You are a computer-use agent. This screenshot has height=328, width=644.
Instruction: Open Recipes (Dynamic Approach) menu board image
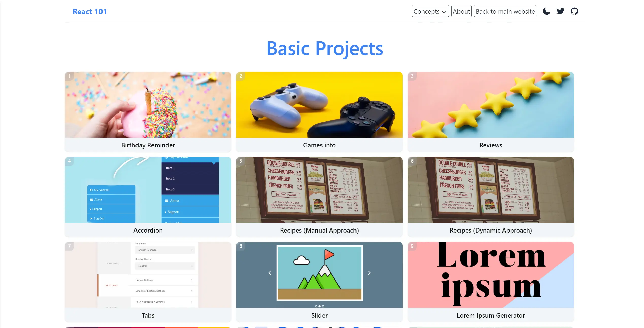(x=490, y=190)
